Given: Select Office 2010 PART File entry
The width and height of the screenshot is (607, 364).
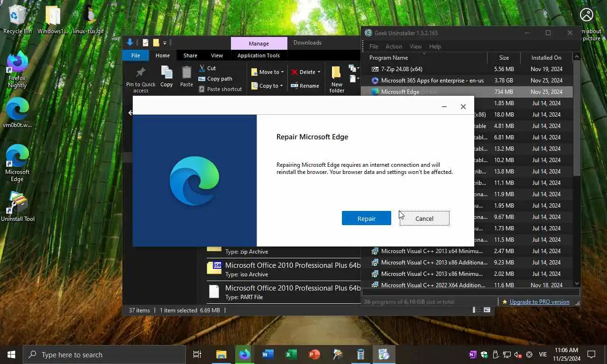Looking at the screenshot, I should tap(284, 292).
